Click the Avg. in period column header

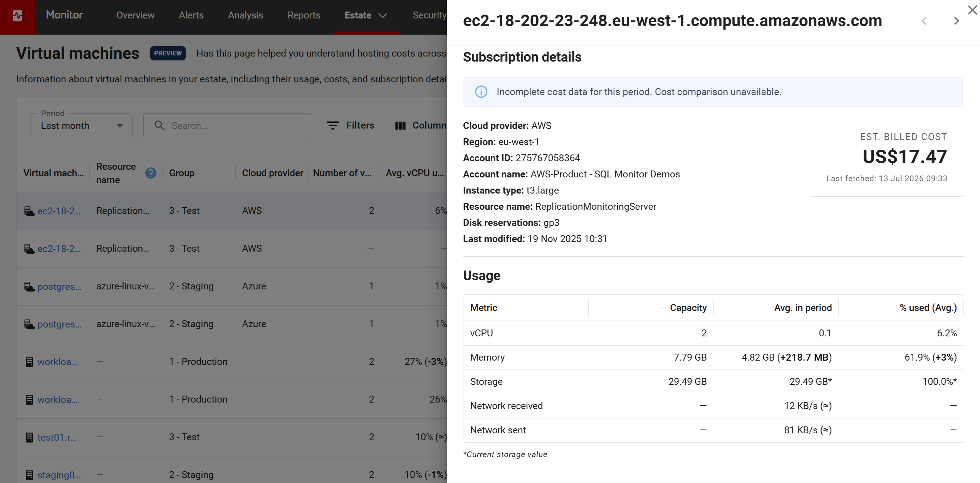pyautogui.click(x=803, y=308)
